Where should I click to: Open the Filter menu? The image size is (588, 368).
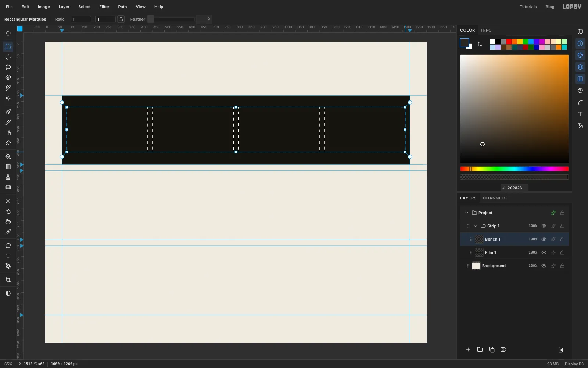coord(104,7)
